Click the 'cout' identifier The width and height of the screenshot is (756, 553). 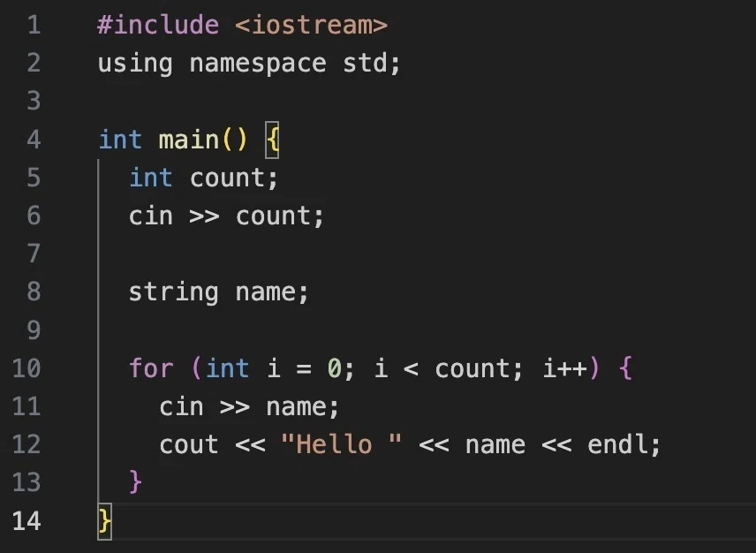(x=188, y=444)
